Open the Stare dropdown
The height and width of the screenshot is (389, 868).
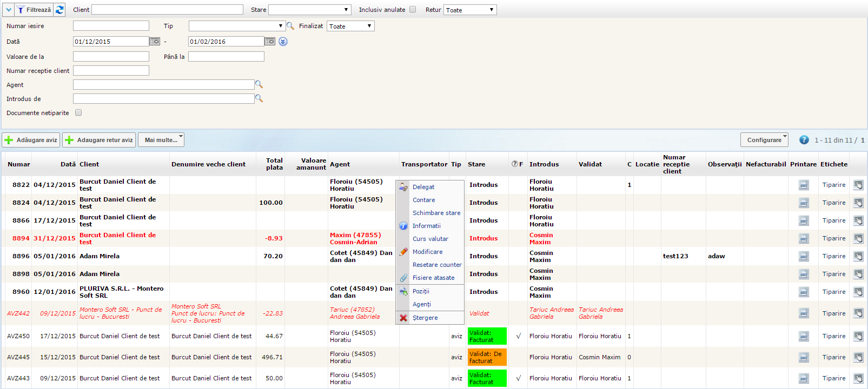point(310,10)
